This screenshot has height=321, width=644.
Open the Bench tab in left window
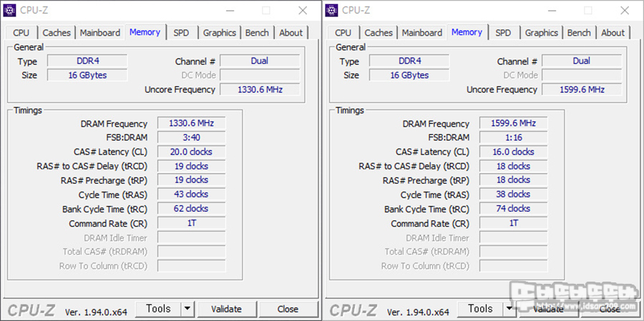257,33
